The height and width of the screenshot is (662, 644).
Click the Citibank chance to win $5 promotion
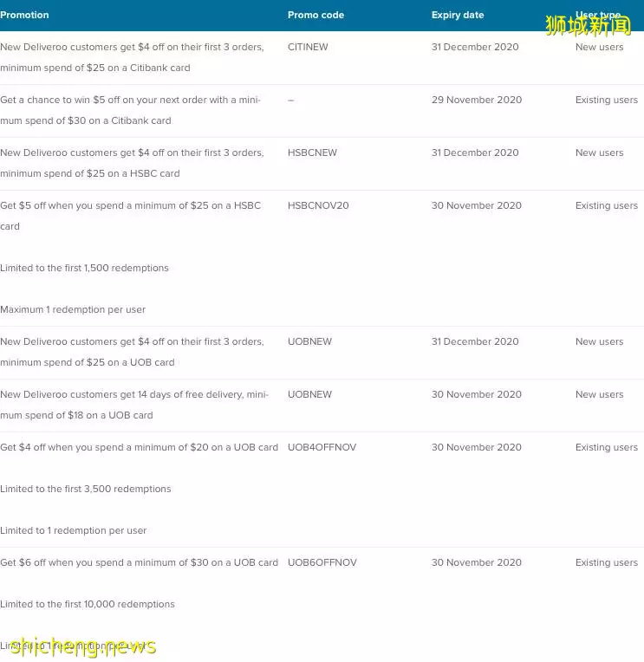click(131, 110)
